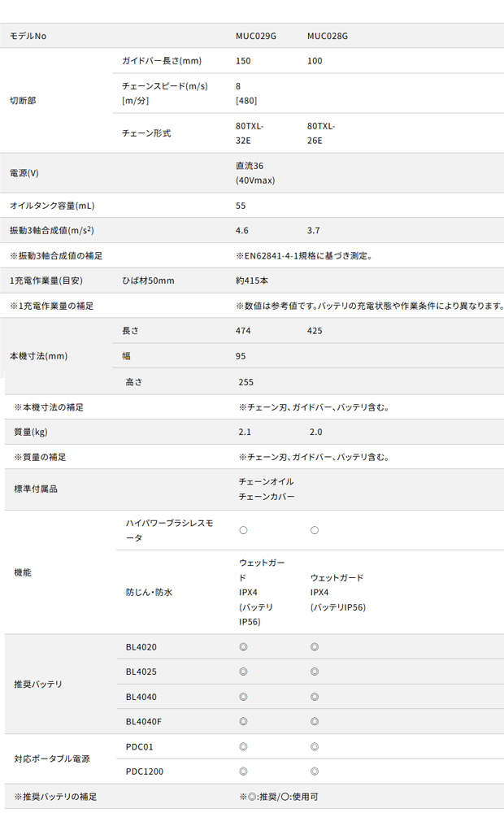Click the MUC029G double-circle mark for BL4040
This screenshot has width=504, height=813.
click(242, 697)
